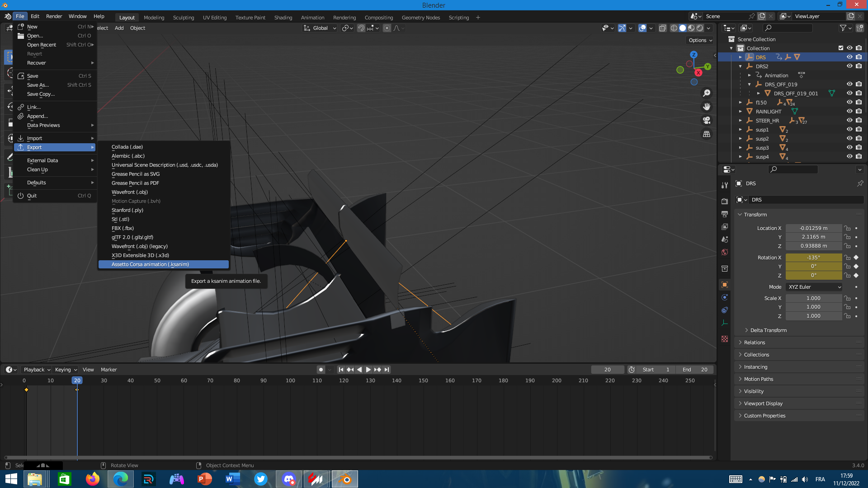Expand f150 object in outliner tree
This screenshot has height=488, width=868.
pos(741,103)
